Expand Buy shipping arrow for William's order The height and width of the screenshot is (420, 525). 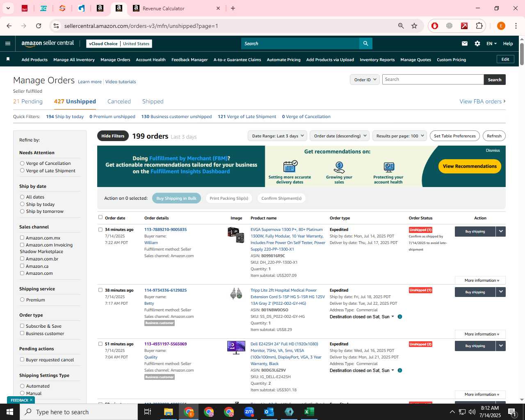click(x=501, y=232)
